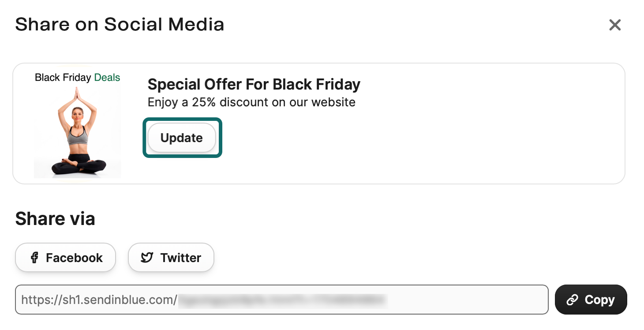Click the "Share on Social Media" heading
Image resolution: width=644 pixels, height=330 pixels.
[120, 25]
